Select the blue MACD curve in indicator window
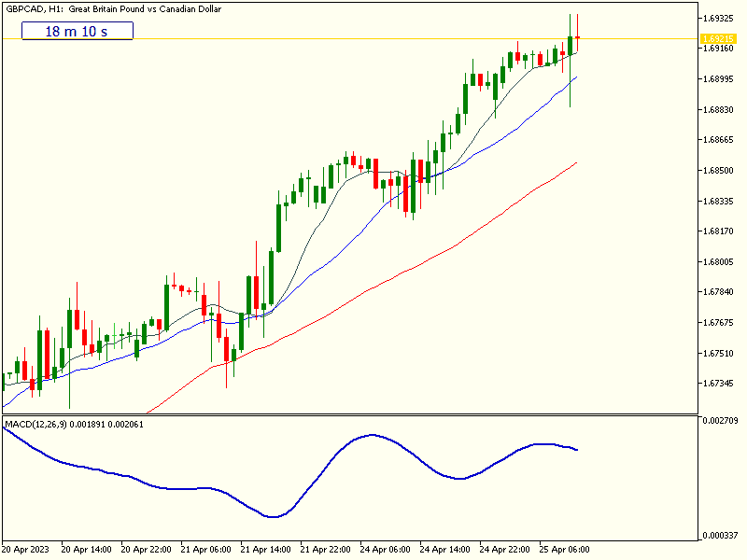The width and height of the screenshot is (747, 560). click(x=373, y=435)
